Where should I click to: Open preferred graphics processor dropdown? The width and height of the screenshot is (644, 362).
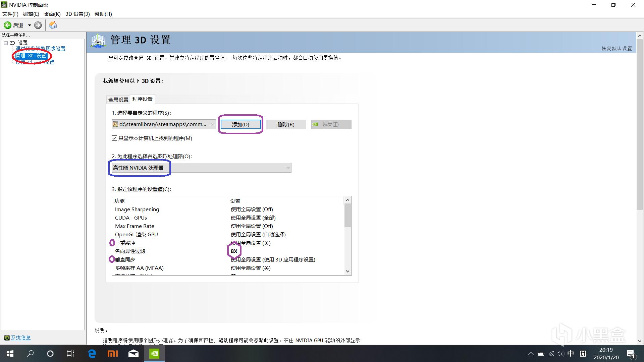(201, 168)
